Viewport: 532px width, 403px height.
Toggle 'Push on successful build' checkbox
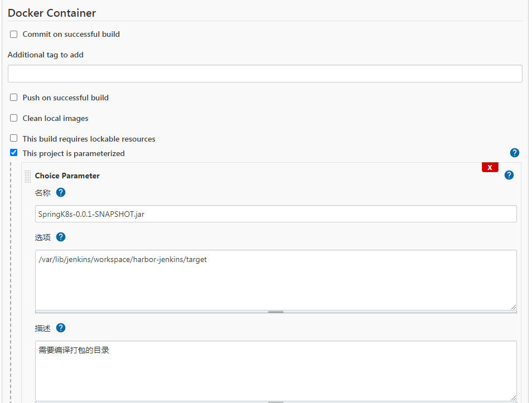coord(14,98)
